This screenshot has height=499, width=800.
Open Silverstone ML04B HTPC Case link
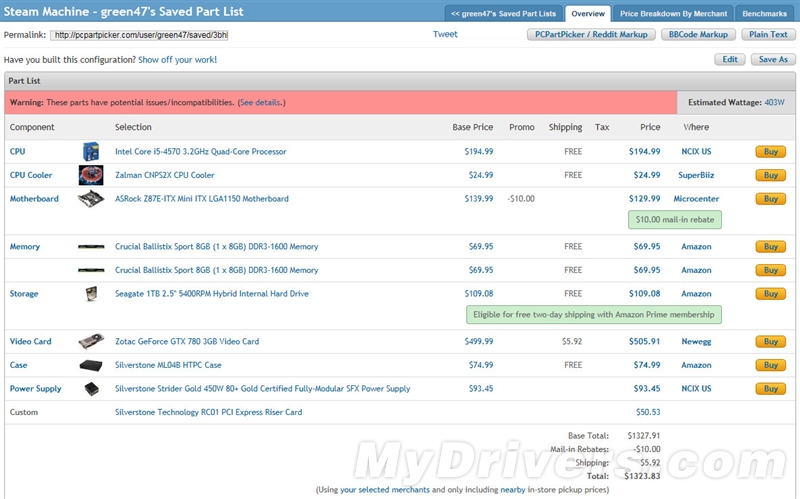(168, 365)
